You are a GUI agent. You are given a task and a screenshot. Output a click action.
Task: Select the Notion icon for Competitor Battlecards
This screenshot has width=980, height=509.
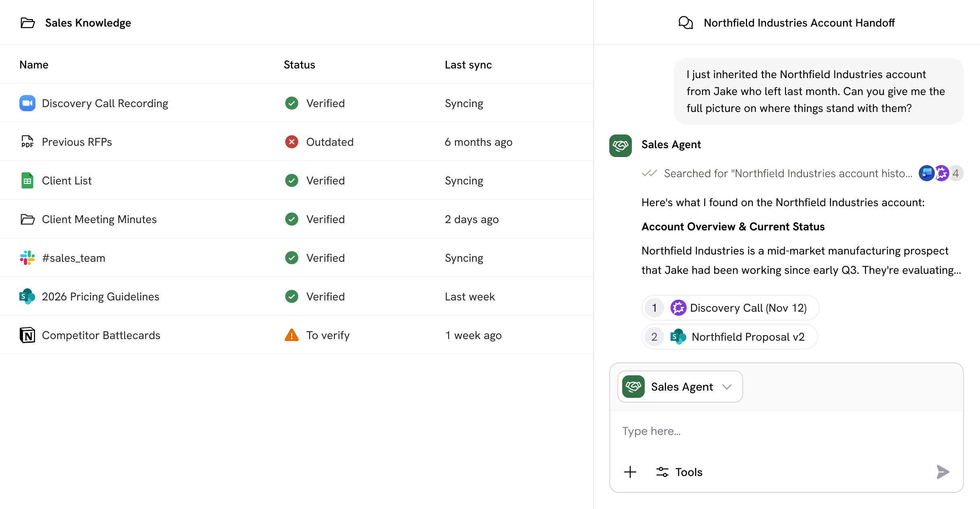[27, 335]
